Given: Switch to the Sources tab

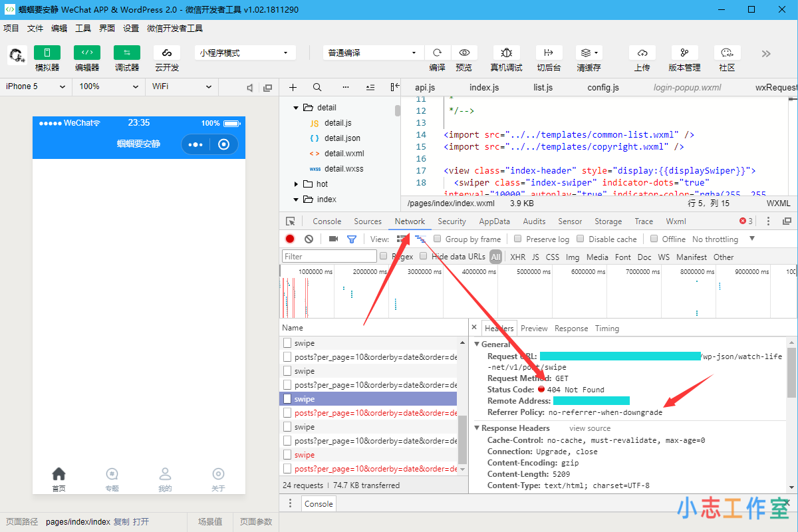Looking at the screenshot, I should coord(369,221).
